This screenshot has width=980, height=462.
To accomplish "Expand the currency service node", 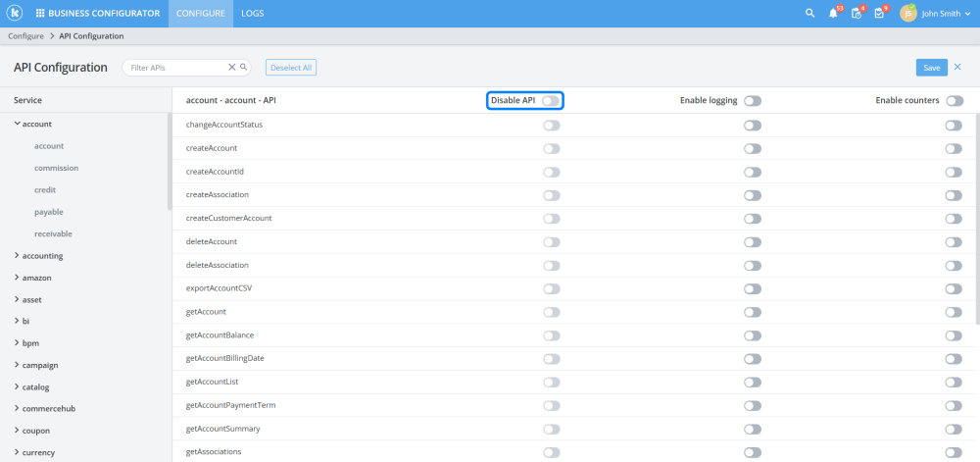I will click(x=17, y=452).
